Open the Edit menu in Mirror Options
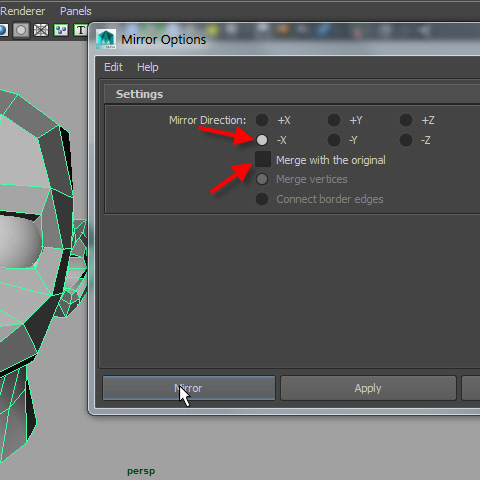The width and height of the screenshot is (480, 480). (x=113, y=67)
